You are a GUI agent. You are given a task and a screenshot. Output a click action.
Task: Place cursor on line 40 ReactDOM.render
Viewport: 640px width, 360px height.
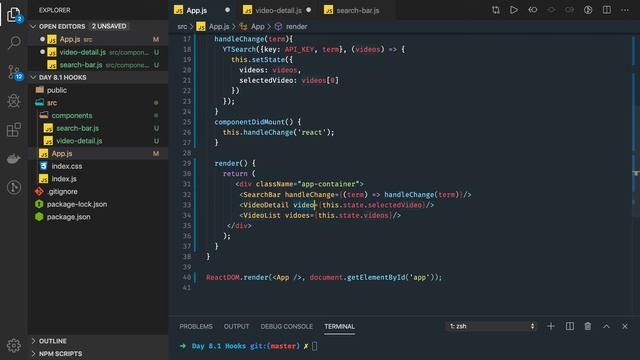click(324, 277)
